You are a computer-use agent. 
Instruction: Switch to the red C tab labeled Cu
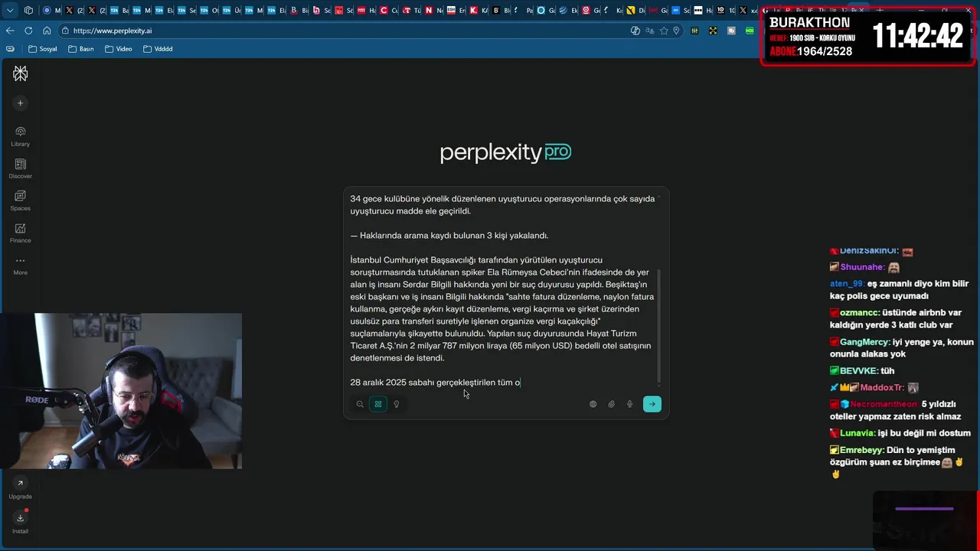pyautogui.click(x=389, y=11)
